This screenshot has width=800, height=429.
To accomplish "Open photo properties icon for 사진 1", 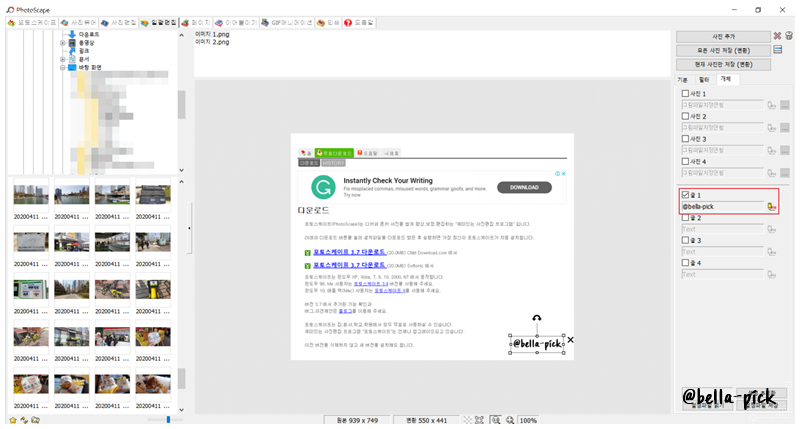I will (x=771, y=105).
